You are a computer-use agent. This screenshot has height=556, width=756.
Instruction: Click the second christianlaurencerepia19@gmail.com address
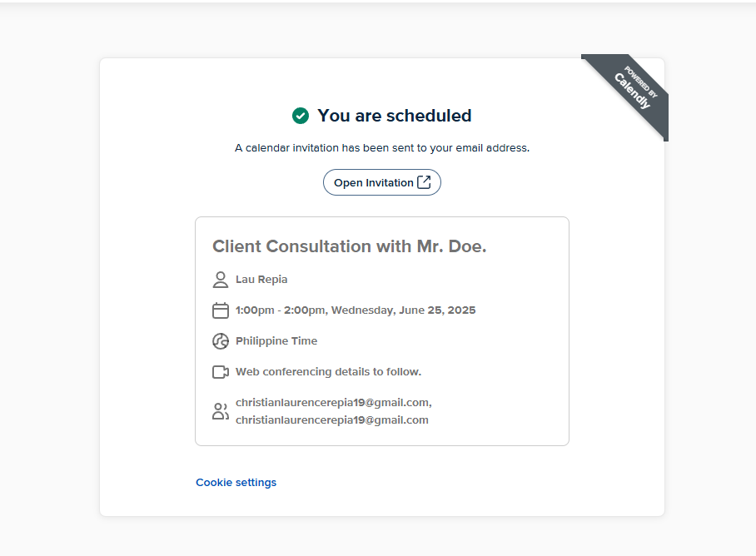click(331, 419)
